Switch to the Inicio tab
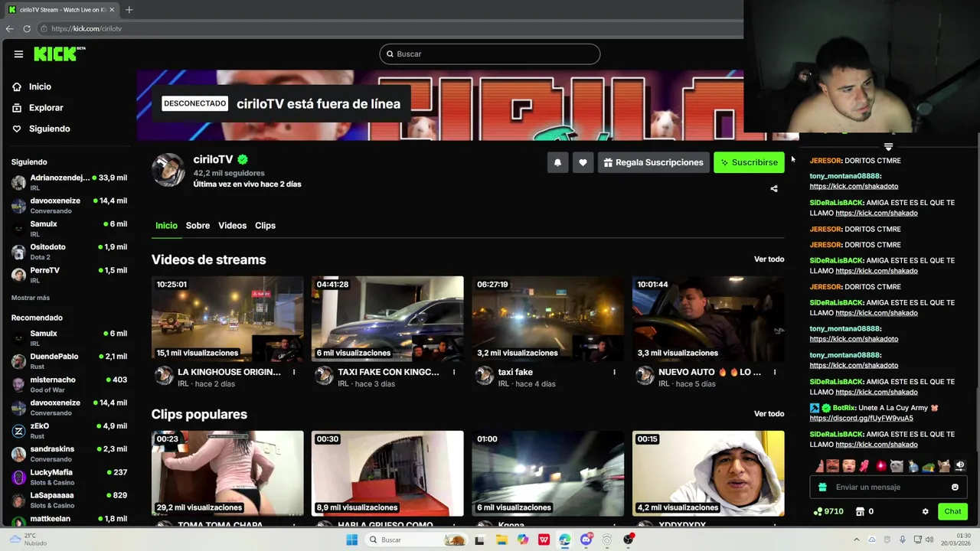 click(166, 226)
